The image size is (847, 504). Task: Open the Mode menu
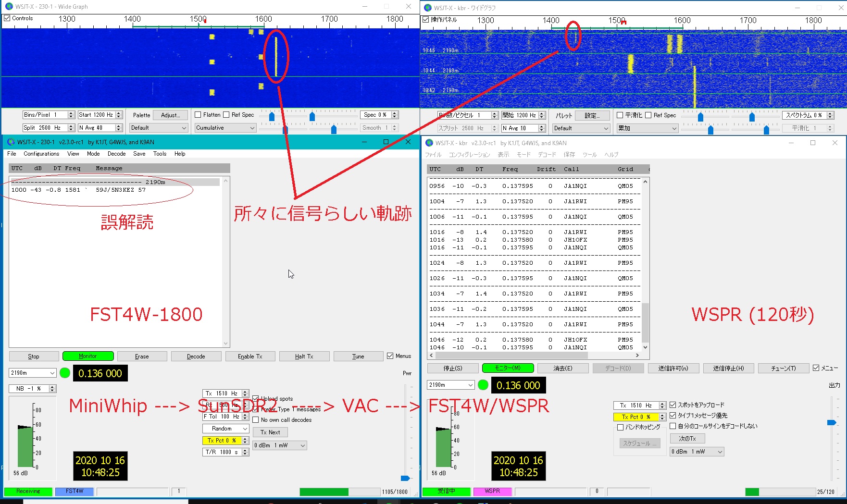click(93, 154)
